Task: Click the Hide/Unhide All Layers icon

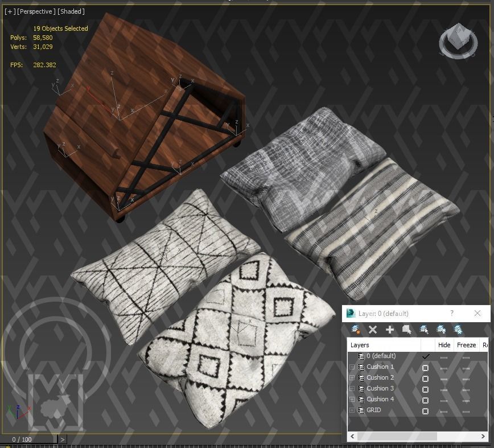Action: click(441, 330)
